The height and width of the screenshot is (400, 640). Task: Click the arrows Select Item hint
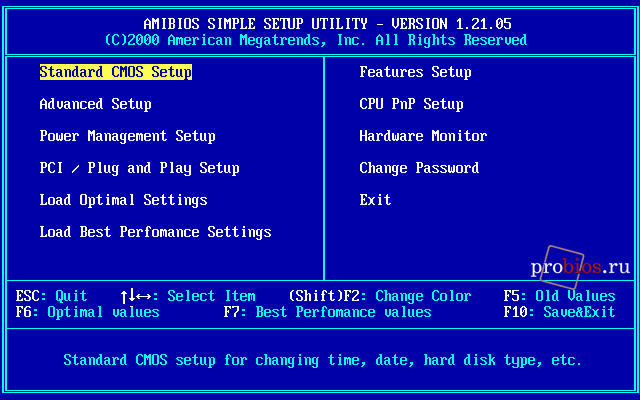188,296
